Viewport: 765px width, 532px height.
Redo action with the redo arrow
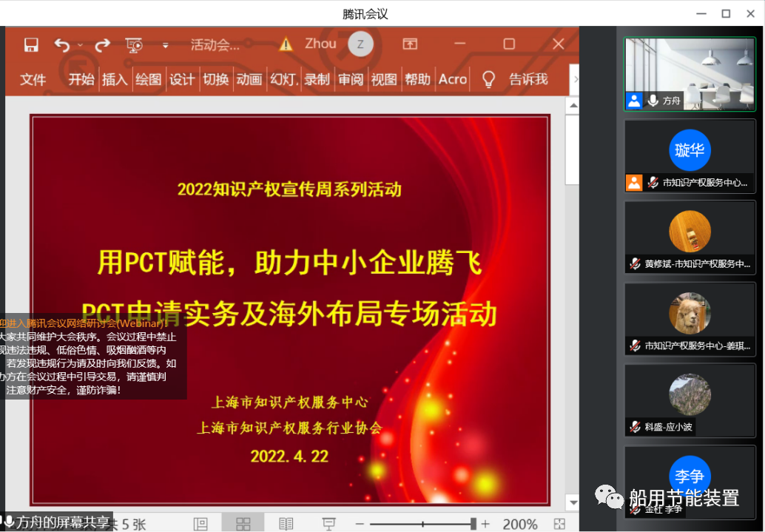pyautogui.click(x=102, y=45)
